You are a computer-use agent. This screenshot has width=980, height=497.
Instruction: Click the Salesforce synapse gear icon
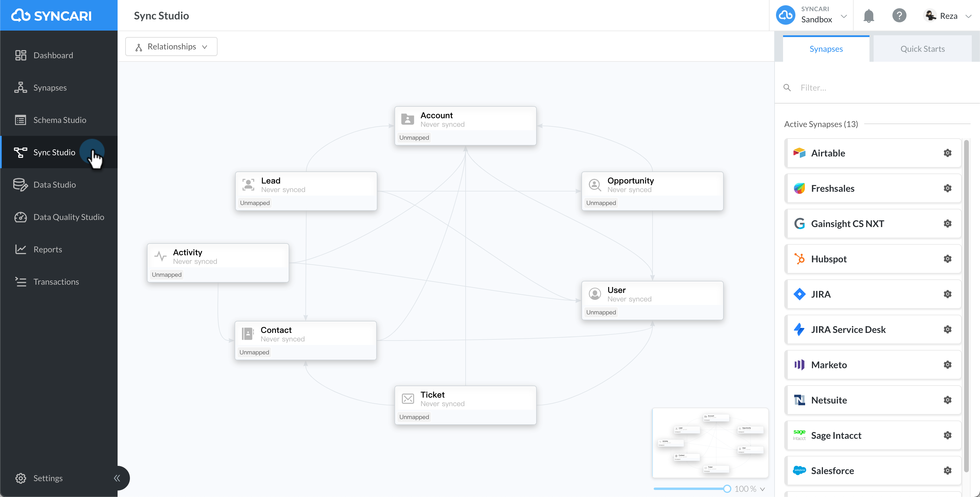(947, 471)
